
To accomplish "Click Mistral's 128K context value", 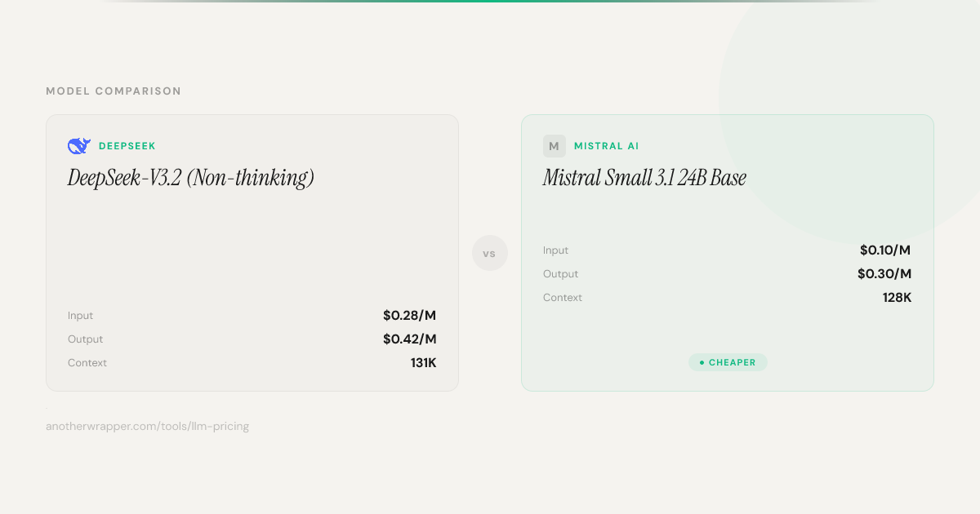I will point(897,298).
